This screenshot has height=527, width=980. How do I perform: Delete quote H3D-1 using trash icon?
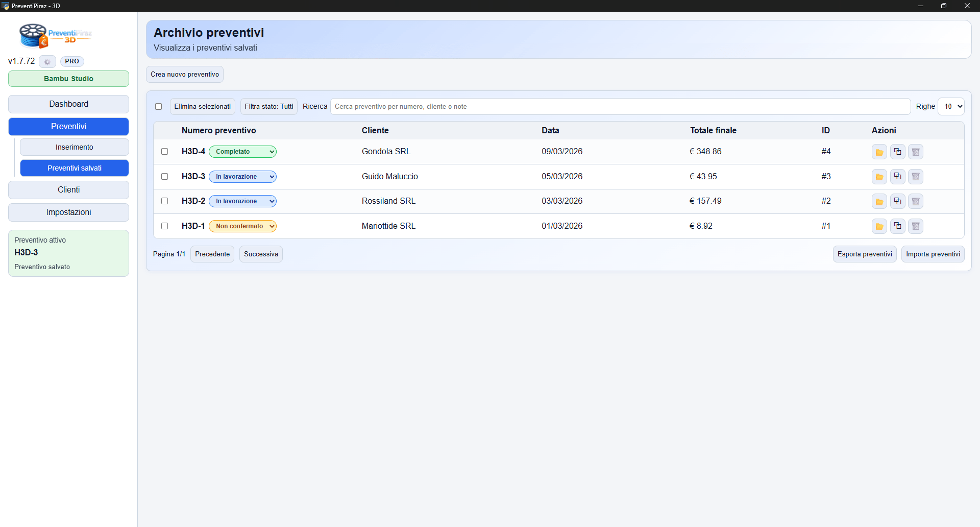click(x=916, y=226)
